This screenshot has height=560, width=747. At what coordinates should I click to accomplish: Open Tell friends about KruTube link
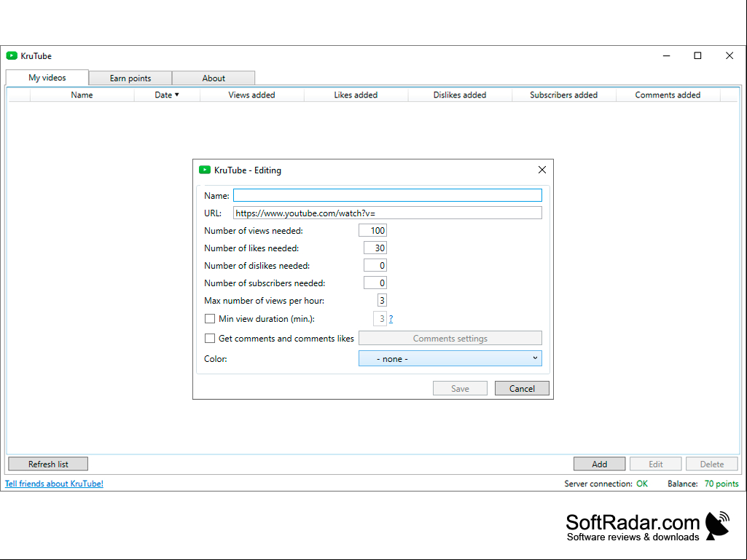pyautogui.click(x=54, y=484)
